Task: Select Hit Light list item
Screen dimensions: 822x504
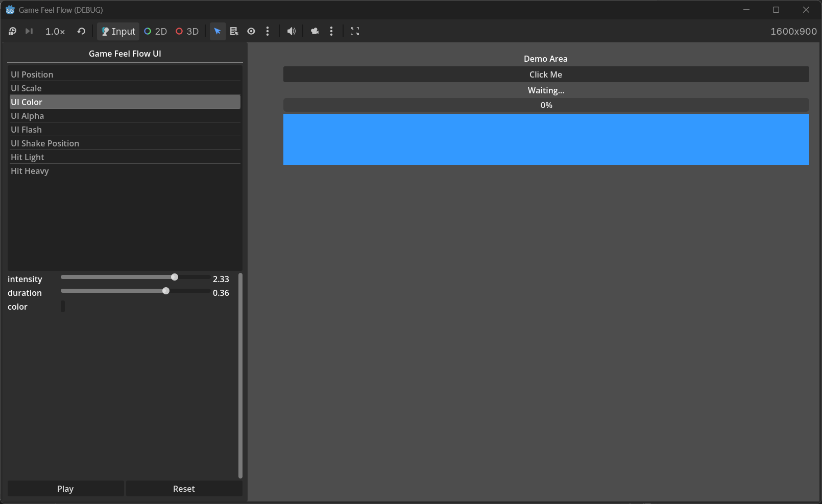Action: pos(125,157)
